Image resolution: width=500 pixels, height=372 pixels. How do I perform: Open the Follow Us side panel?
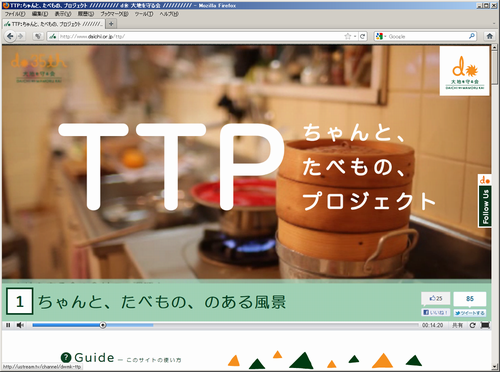485,201
